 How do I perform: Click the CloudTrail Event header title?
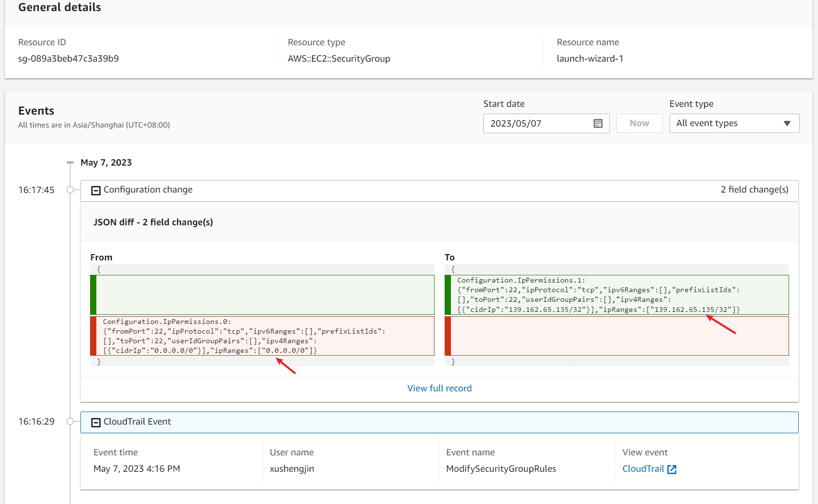[137, 422]
